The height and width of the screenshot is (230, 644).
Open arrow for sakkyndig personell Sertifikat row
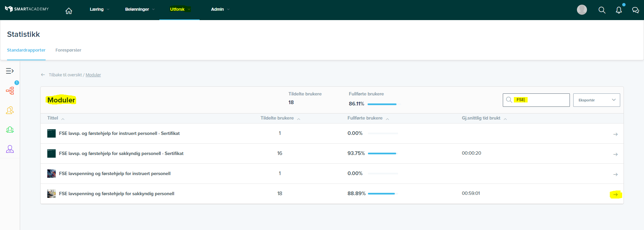point(615,154)
